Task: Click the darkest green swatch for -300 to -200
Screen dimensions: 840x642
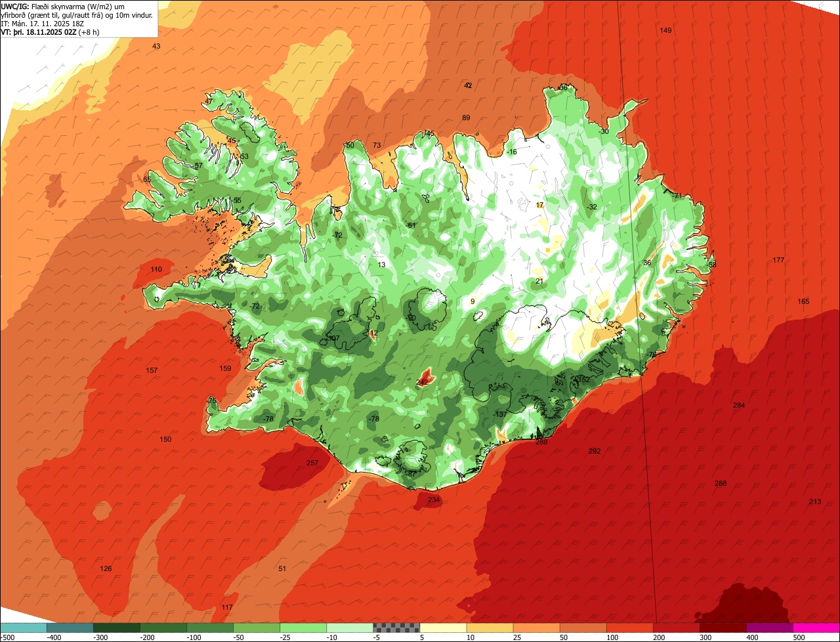Action: pos(117,628)
